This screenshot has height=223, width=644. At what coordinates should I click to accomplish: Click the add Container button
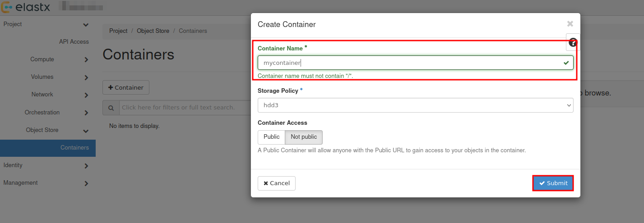(x=126, y=88)
